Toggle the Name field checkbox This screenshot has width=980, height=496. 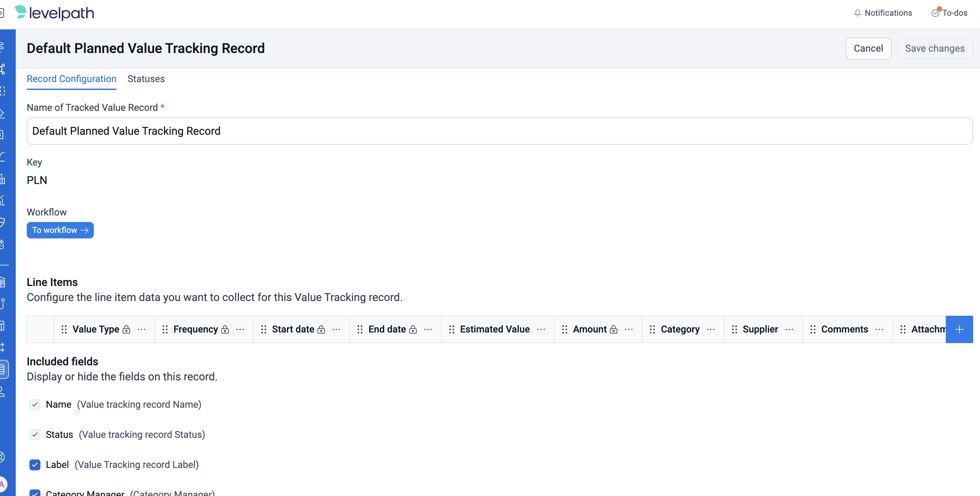[35, 404]
